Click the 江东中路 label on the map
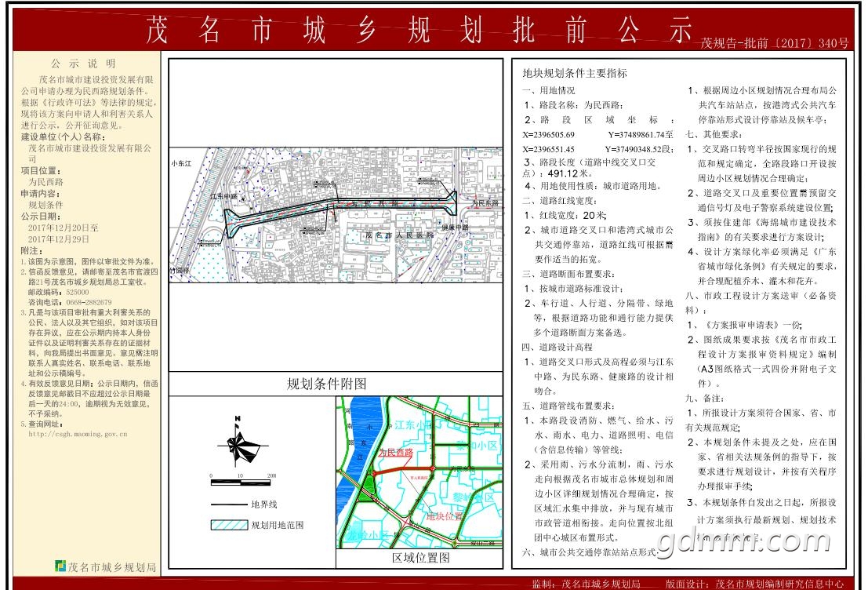This screenshot has height=590, width=868. coord(223,197)
